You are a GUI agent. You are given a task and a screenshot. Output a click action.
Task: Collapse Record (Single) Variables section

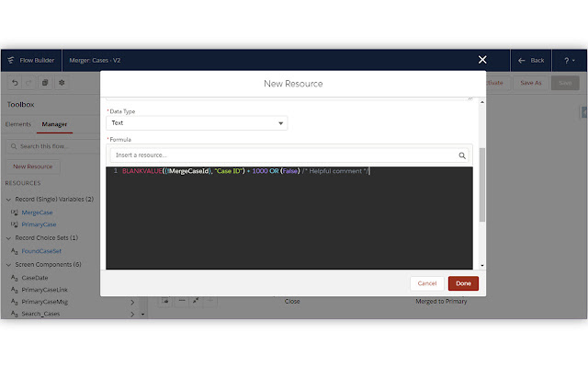click(8, 200)
